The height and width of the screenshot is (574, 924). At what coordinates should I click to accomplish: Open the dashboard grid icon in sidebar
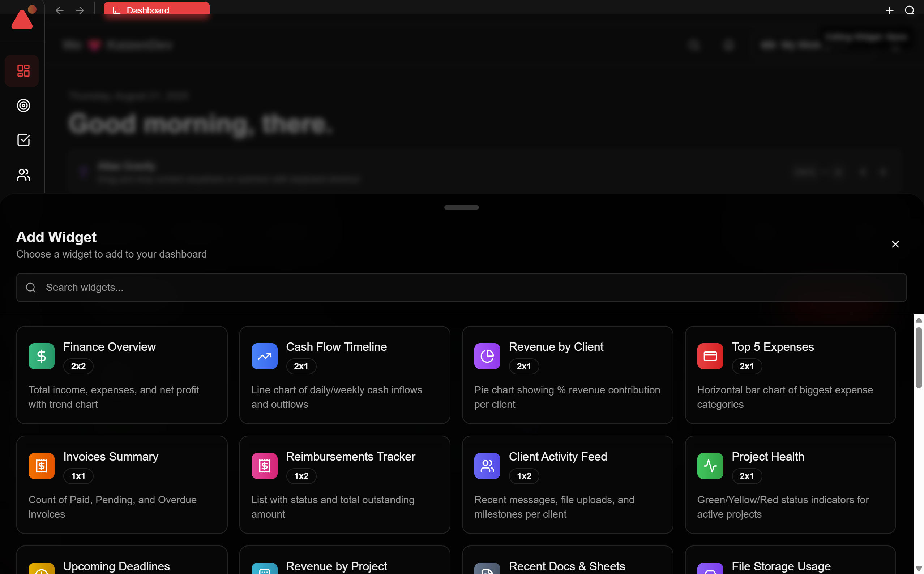pyautogui.click(x=23, y=70)
